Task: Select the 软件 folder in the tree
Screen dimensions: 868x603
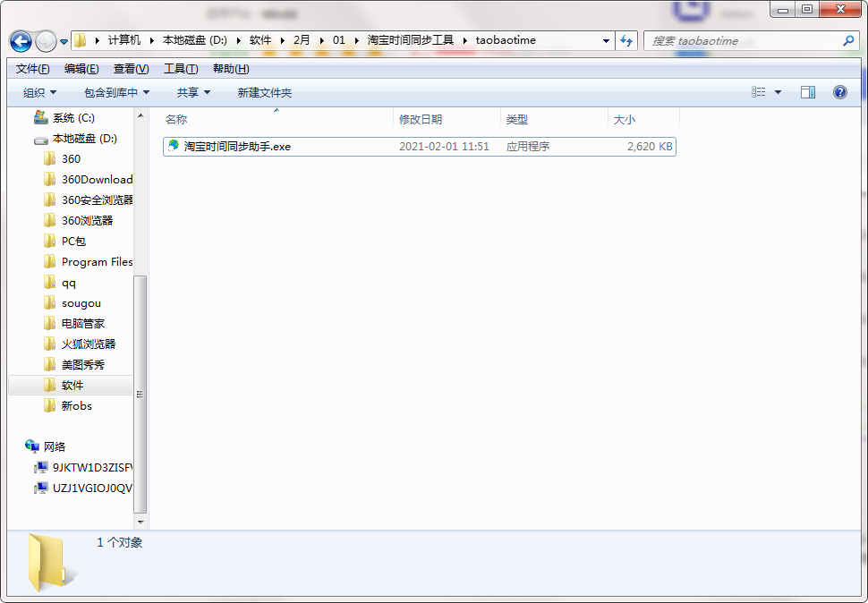Action: click(x=71, y=385)
